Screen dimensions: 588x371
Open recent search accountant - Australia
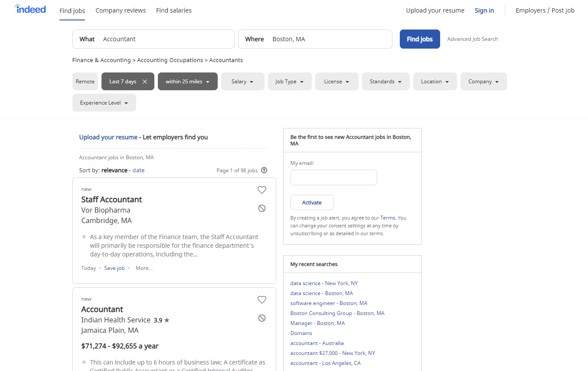pyautogui.click(x=317, y=343)
